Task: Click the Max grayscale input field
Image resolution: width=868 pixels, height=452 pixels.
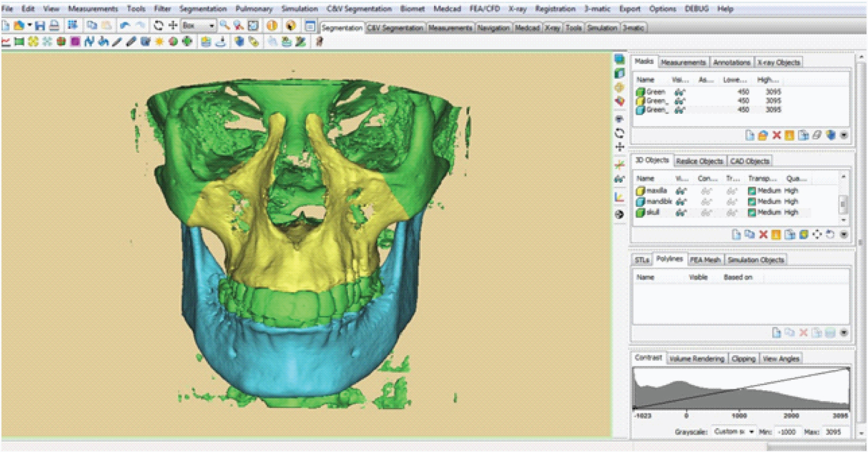Action: 835,432
